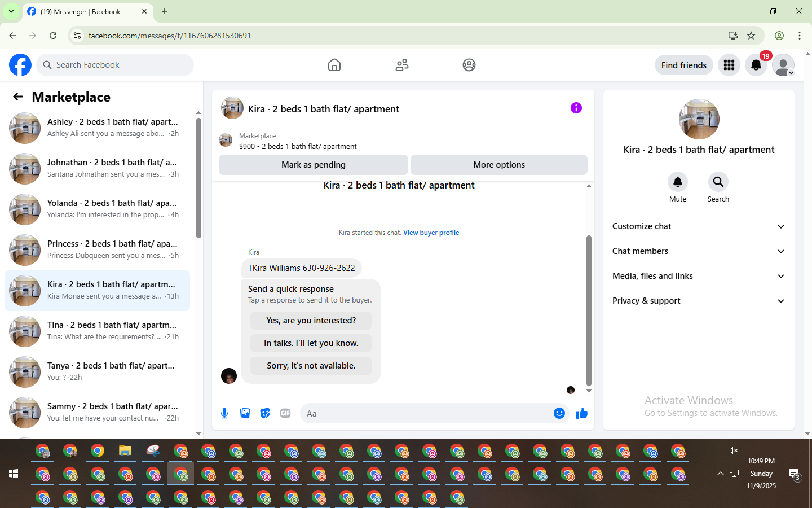Click the apartment thumbnail in right panel
This screenshot has height=508, width=812.
pos(699,119)
